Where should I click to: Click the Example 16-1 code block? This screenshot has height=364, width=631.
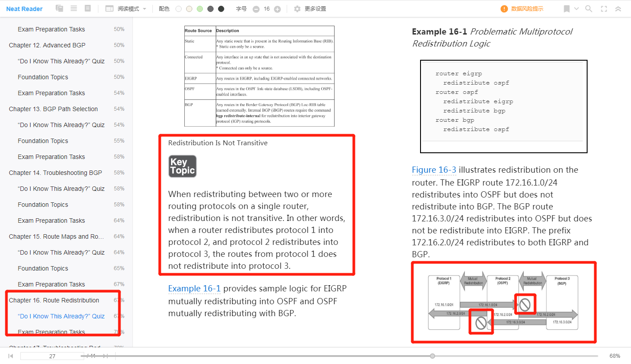[x=504, y=106]
